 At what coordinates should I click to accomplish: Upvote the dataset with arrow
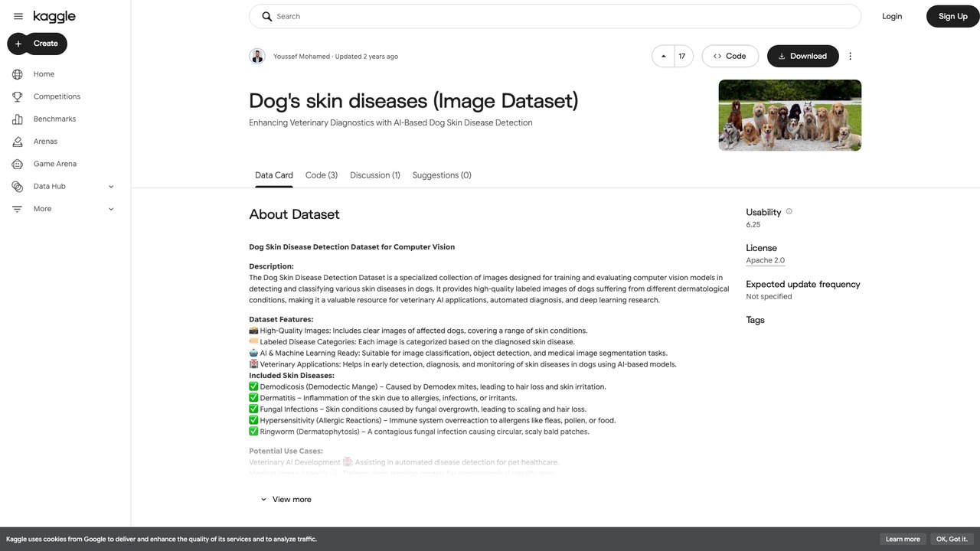tap(663, 56)
